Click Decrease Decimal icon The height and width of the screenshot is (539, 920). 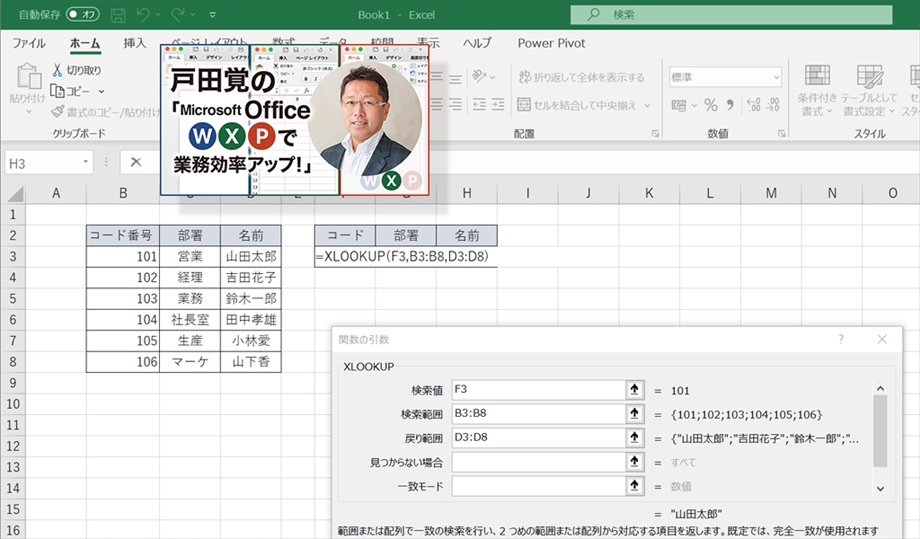click(x=773, y=105)
